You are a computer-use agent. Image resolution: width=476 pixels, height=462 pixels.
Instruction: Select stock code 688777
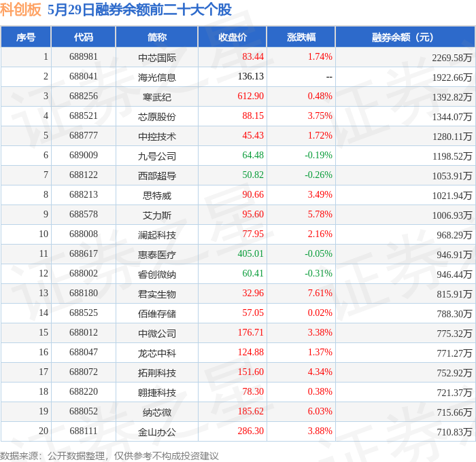point(84,136)
